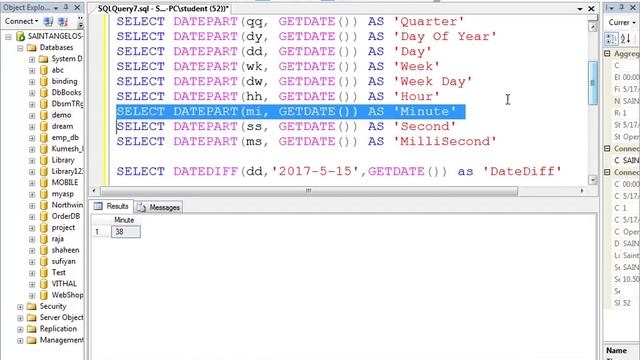The image size is (640, 360).
Task: Click the editor vertical scroll up arrow
Action: [593, 27]
